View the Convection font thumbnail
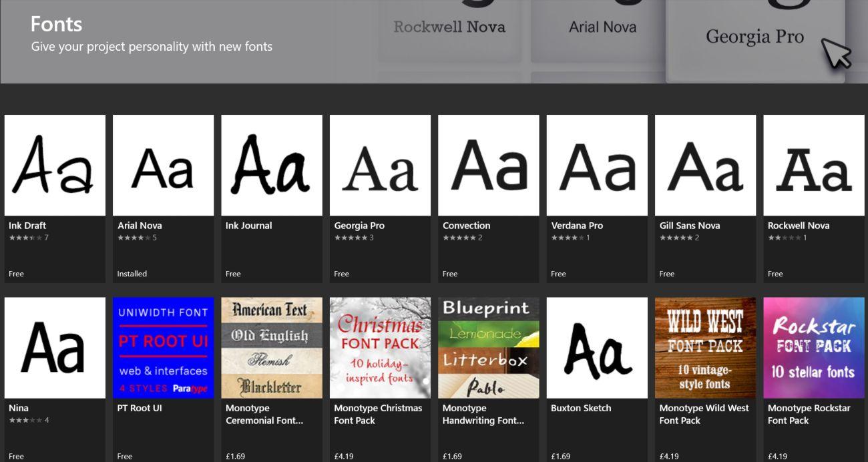 489,165
